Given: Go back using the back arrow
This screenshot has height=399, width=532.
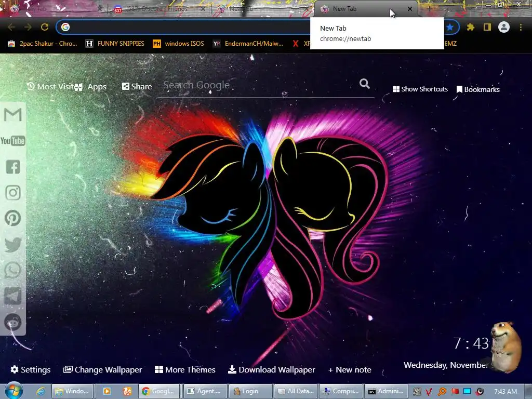Looking at the screenshot, I should (x=11, y=27).
